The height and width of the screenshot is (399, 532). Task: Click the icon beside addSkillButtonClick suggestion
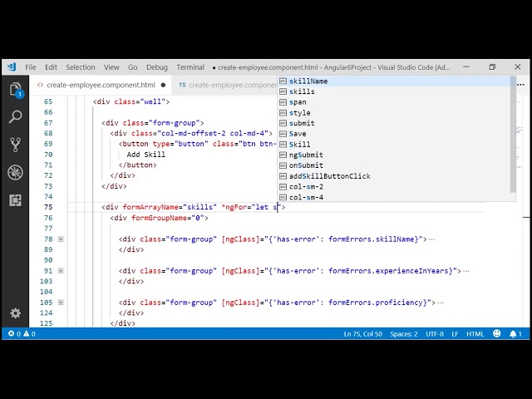coord(283,176)
